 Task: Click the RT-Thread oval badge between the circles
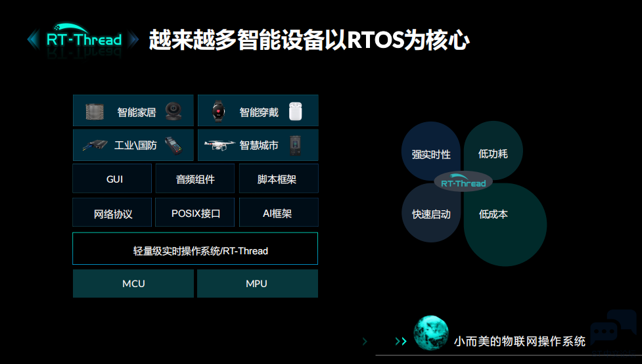tap(463, 182)
